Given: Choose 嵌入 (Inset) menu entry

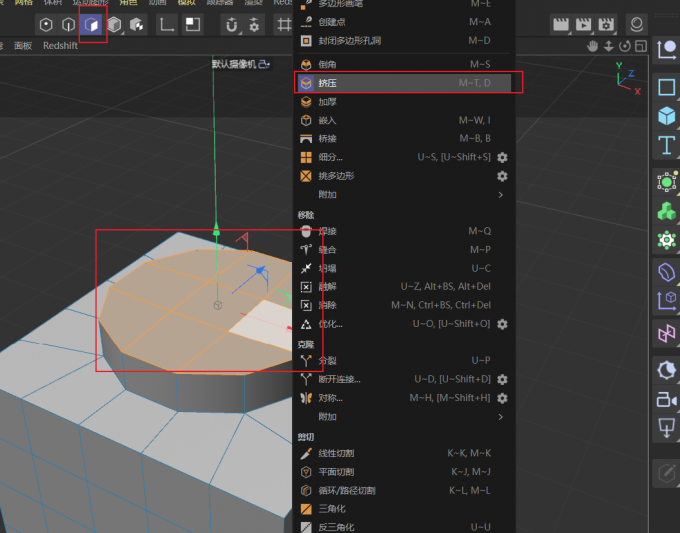Looking at the screenshot, I should click(404, 120).
